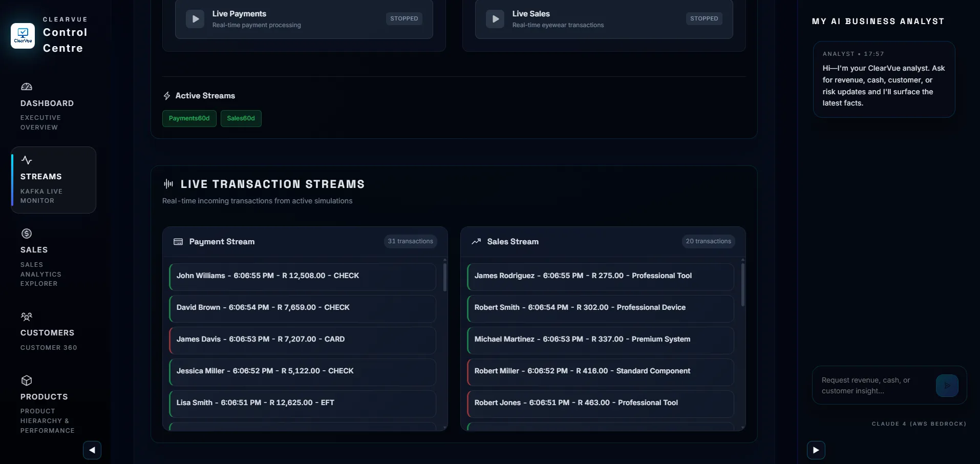Select the Streams pulse icon
The height and width of the screenshot is (464, 980).
click(x=27, y=160)
